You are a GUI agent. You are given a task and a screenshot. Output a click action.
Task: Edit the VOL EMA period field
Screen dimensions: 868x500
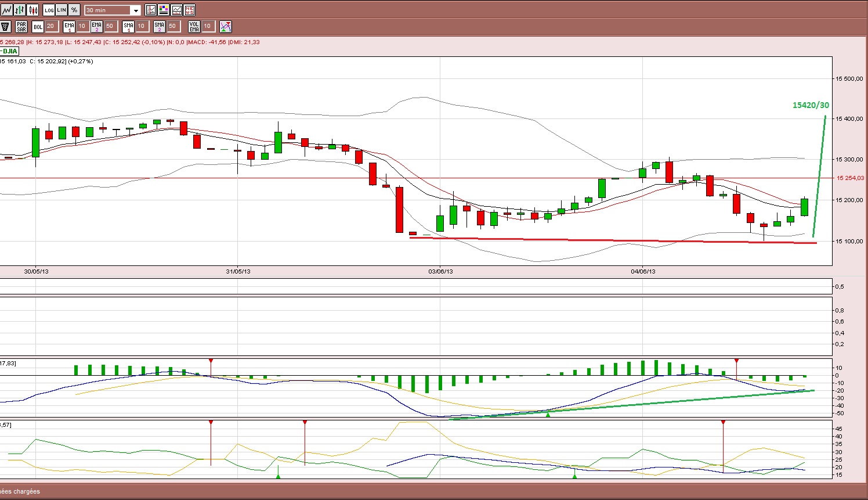208,26
